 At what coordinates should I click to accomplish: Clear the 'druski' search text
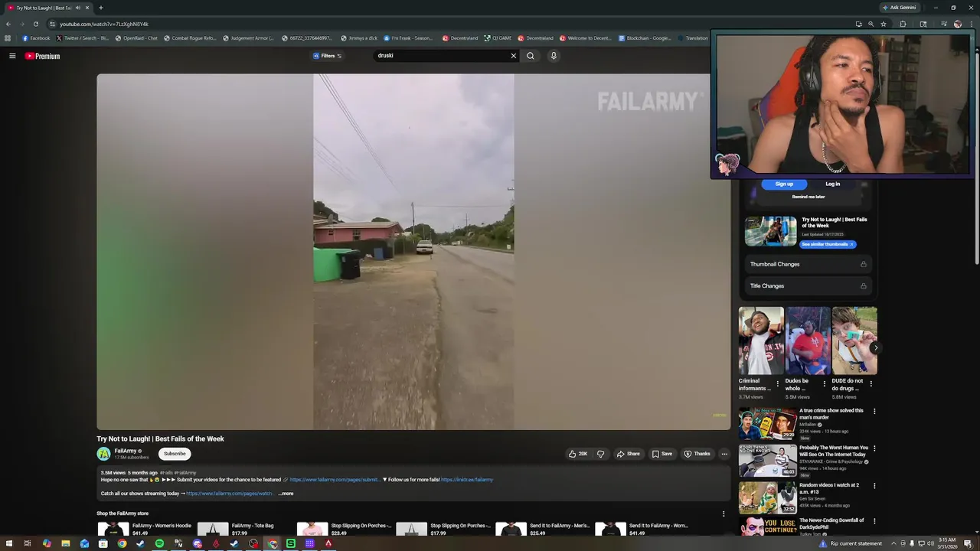514,56
